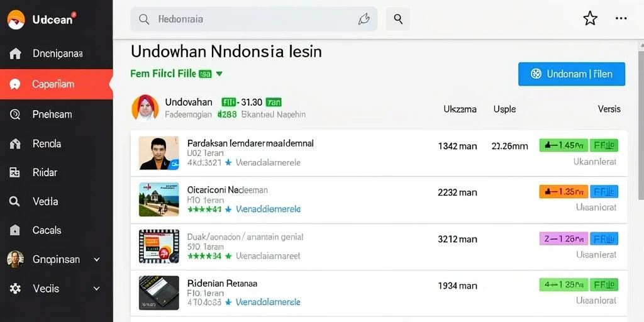Click the orange 1.35 version badge
Image resolution: width=644 pixels, height=322 pixels.
coord(563,192)
